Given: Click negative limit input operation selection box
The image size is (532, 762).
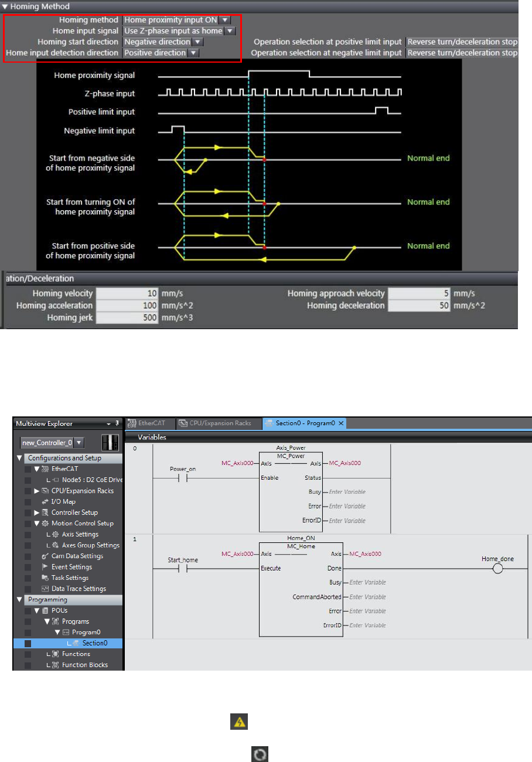Looking at the screenshot, I should coord(462,53).
